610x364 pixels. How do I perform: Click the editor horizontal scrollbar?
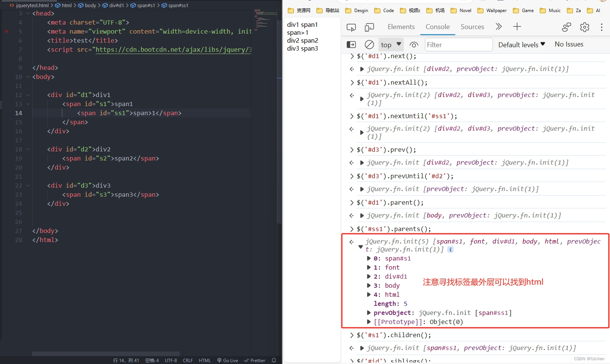pyautogui.click(x=106, y=354)
